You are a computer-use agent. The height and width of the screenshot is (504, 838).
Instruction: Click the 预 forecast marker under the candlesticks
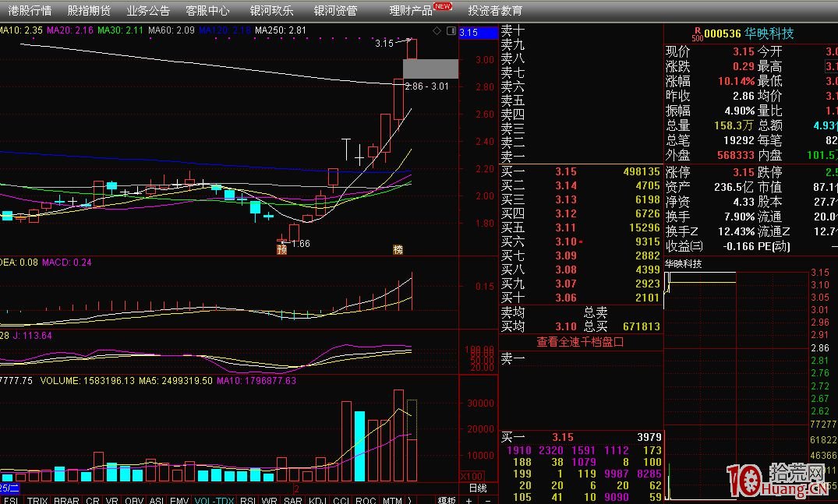[x=281, y=249]
